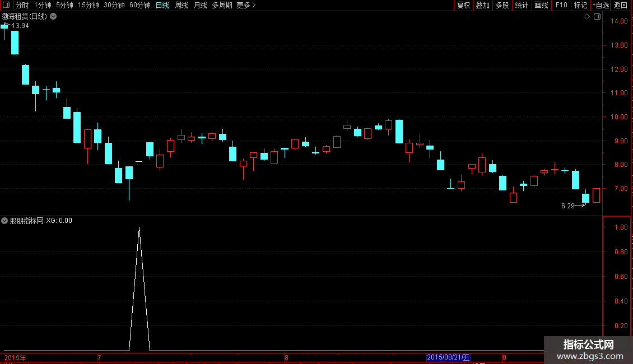This screenshot has width=633, height=364.
Task: Expand the 股朋指标网 indicator dropdown
Action: click(x=4, y=221)
